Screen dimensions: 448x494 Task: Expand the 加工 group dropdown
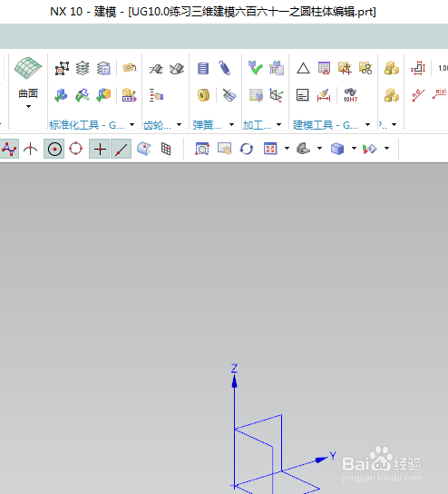278,125
